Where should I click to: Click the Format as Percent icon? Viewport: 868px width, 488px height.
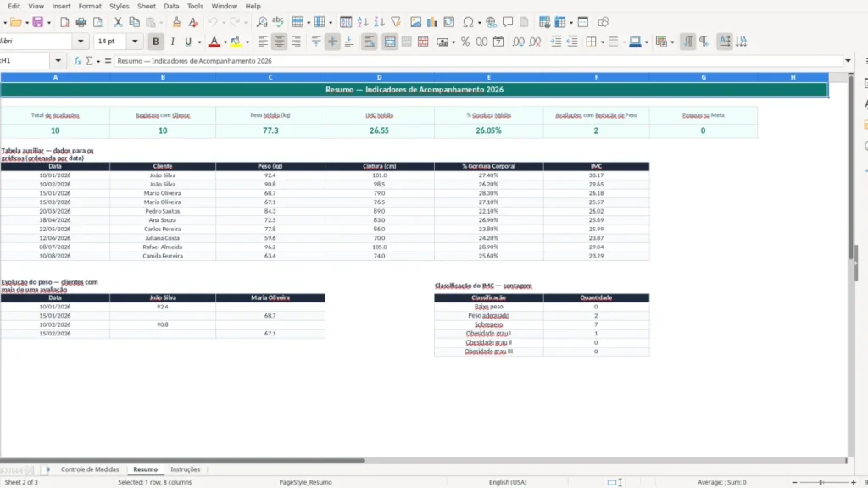[465, 42]
